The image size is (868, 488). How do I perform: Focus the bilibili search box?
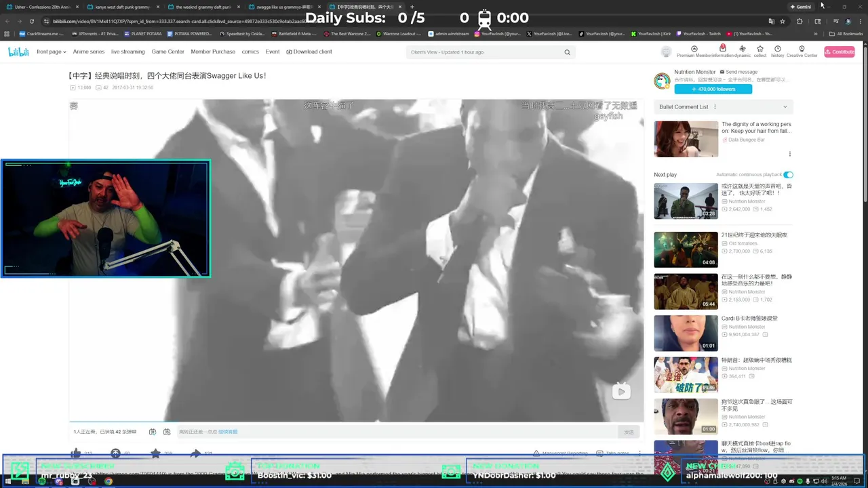point(484,52)
